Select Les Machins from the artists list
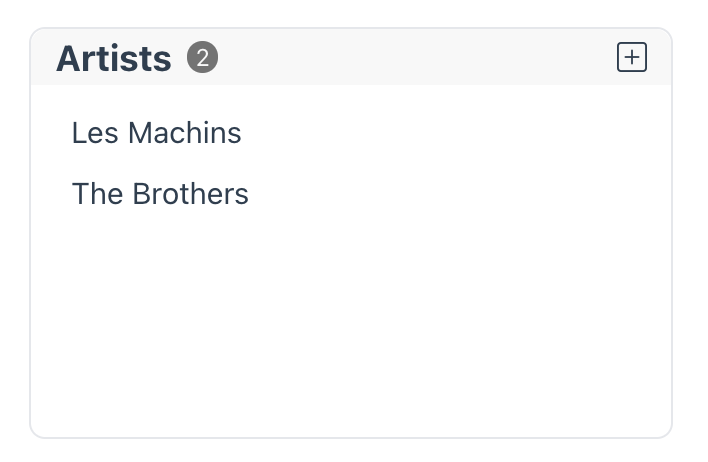The image size is (708, 462). click(x=157, y=133)
